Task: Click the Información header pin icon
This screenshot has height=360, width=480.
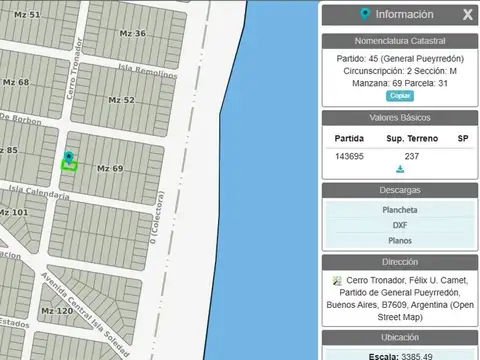Action: click(x=365, y=15)
